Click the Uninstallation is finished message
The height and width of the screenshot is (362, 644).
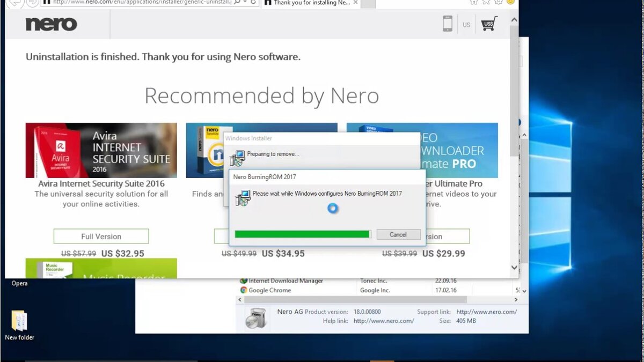[x=163, y=57]
